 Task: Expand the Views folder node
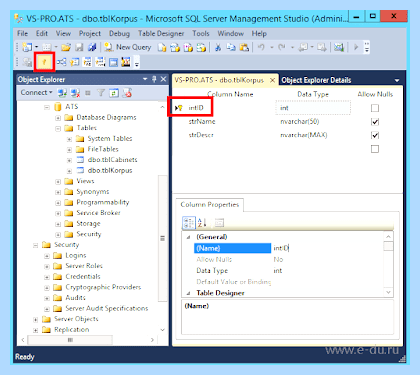[x=58, y=182]
